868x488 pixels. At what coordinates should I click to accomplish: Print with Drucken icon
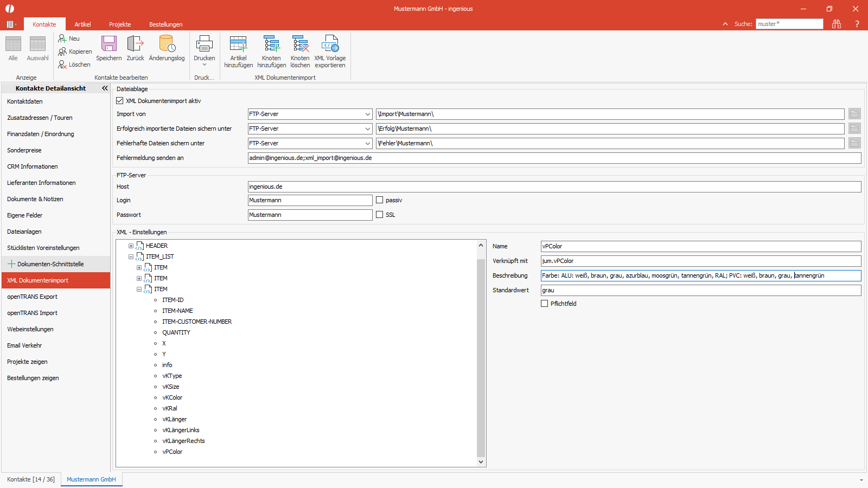(x=204, y=43)
